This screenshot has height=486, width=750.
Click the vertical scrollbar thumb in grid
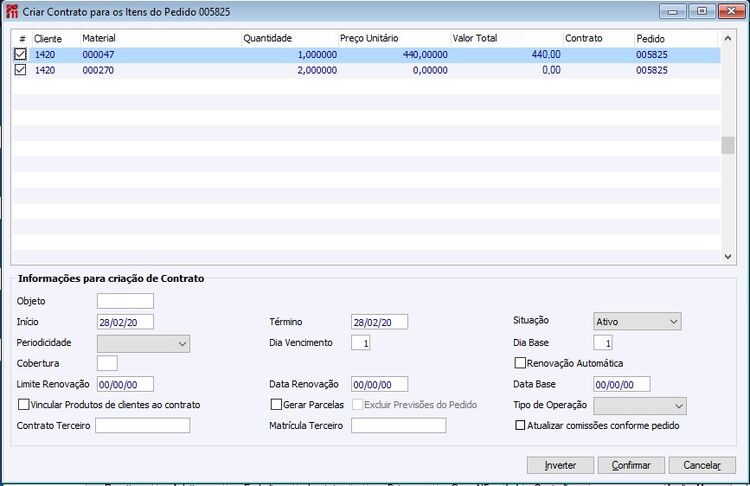click(728, 145)
